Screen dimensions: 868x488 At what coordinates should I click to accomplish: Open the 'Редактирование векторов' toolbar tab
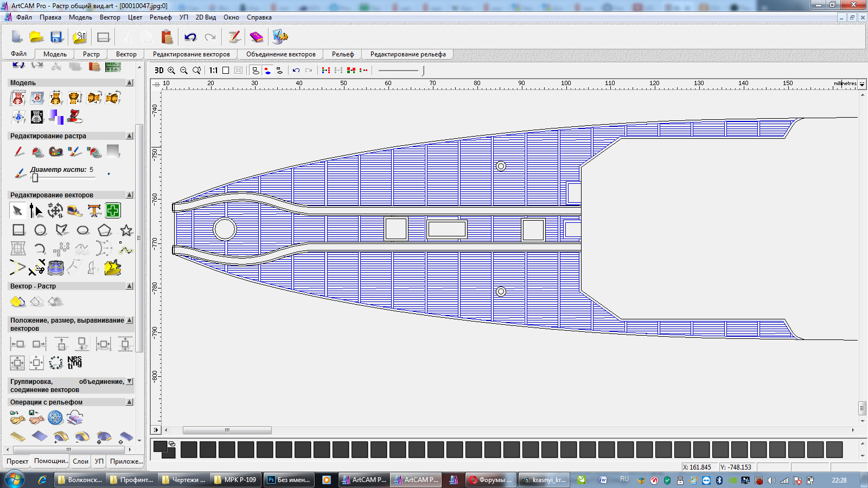[x=191, y=54]
